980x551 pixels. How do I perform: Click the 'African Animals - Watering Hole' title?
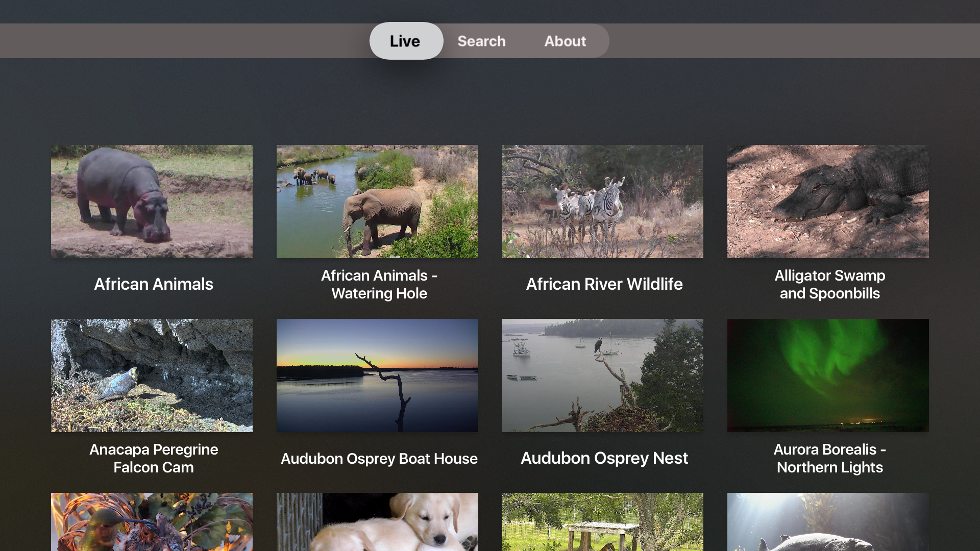click(x=379, y=284)
